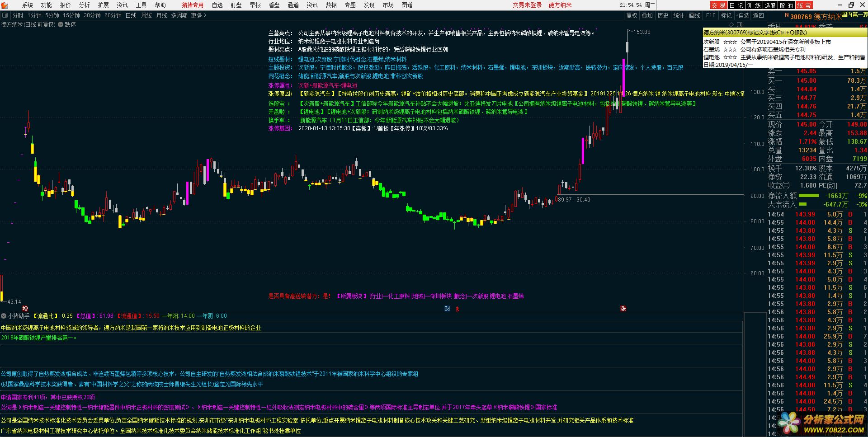Switch to 30分钟 period tab
868x437 pixels.
tap(92, 15)
